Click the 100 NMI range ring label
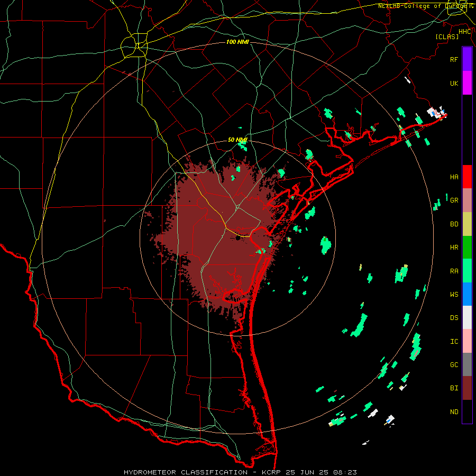 tap(237, 42)
